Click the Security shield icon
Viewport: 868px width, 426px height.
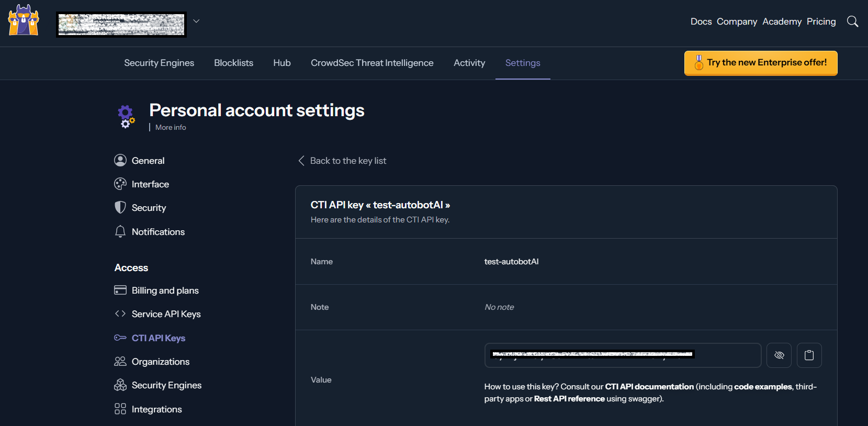[120, 207]
